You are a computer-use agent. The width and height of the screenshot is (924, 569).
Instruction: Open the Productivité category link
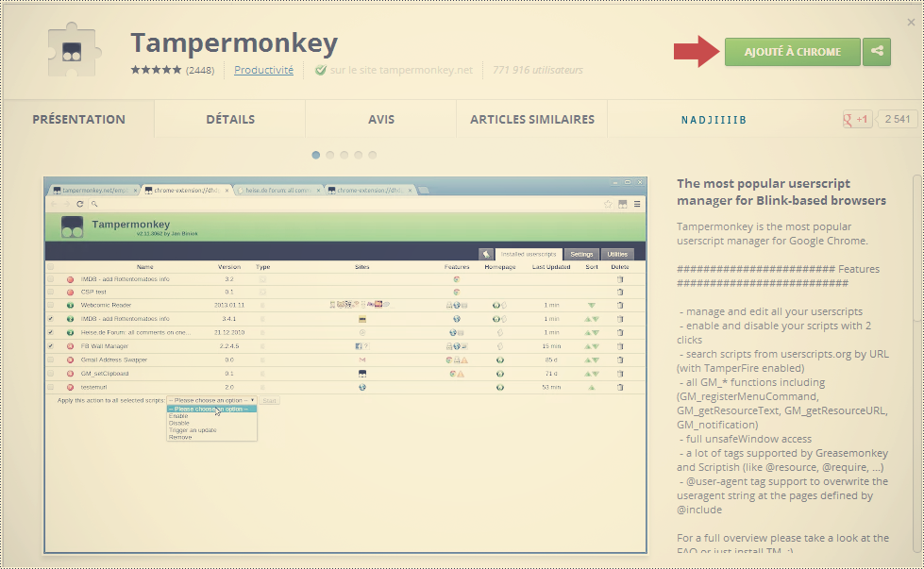click(263, 70)
